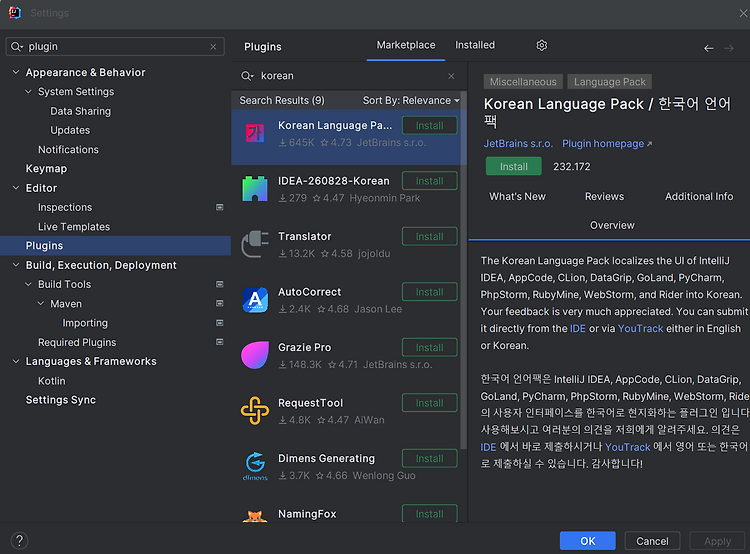
Task: Click the project-level icon beside Required Plugins
Action: pyautogui.click(x=220, y=342)
